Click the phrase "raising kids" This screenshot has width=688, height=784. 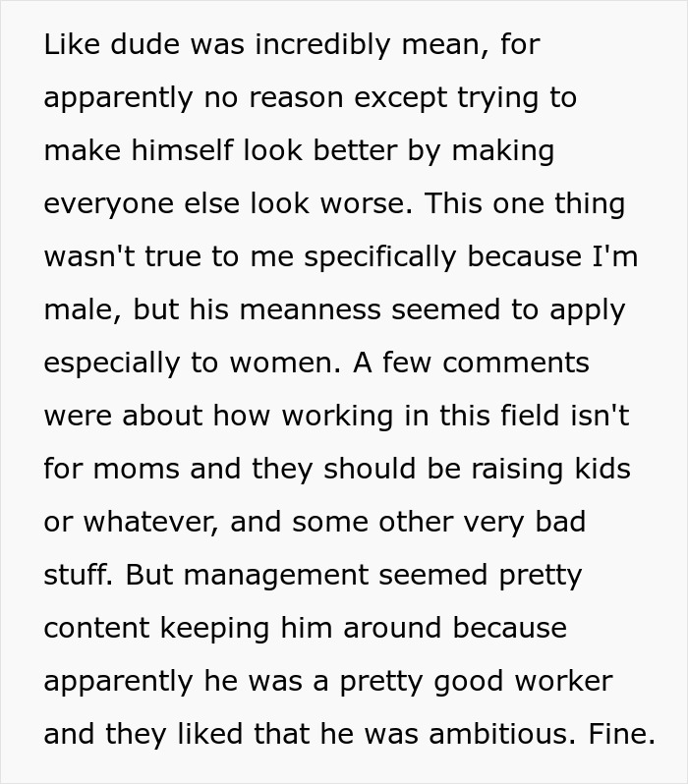point(551,469)
